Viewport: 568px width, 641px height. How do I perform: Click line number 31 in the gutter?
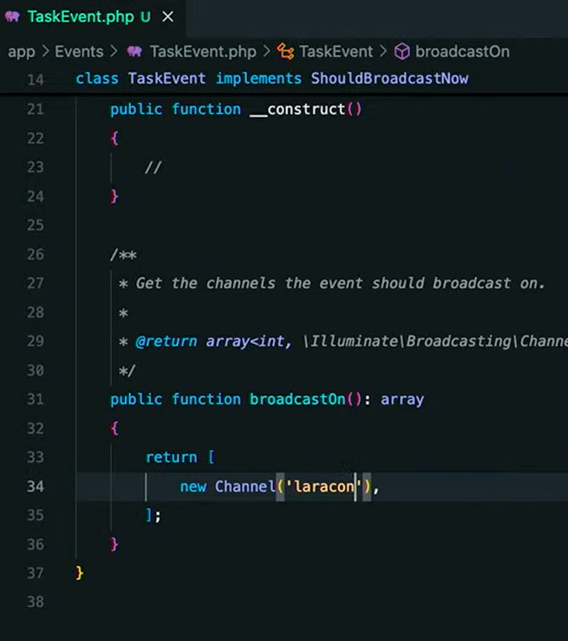(x=35, y=399)
